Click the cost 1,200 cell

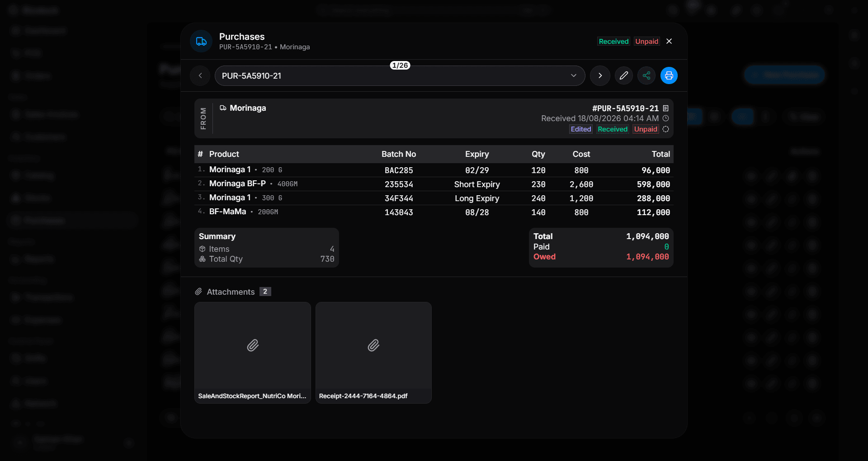click(581, 198)
